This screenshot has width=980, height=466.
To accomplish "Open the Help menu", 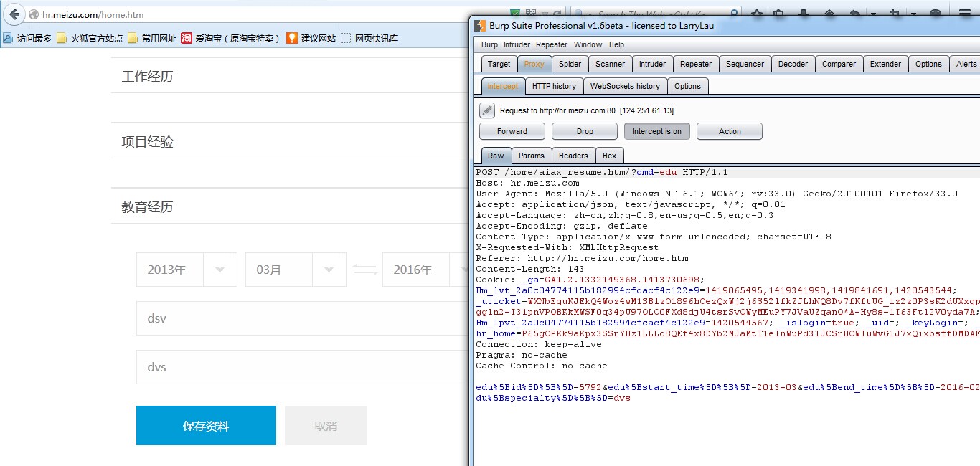I will (616, 44).
